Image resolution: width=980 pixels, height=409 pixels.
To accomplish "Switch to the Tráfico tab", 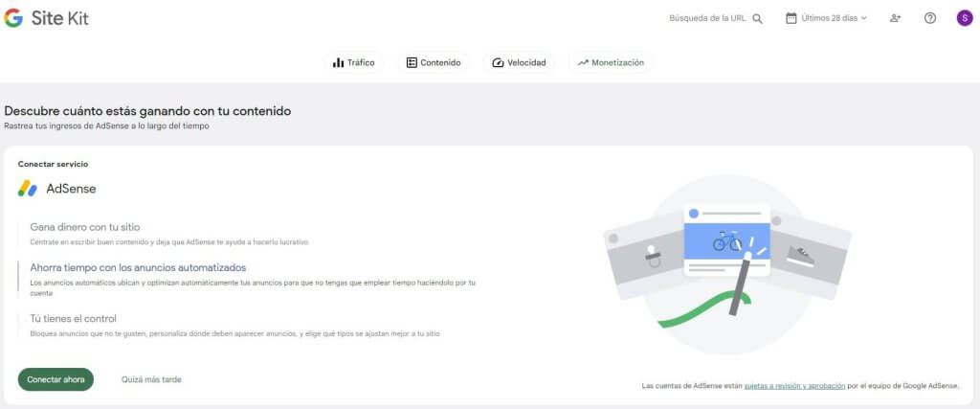I will pos(354,62).
